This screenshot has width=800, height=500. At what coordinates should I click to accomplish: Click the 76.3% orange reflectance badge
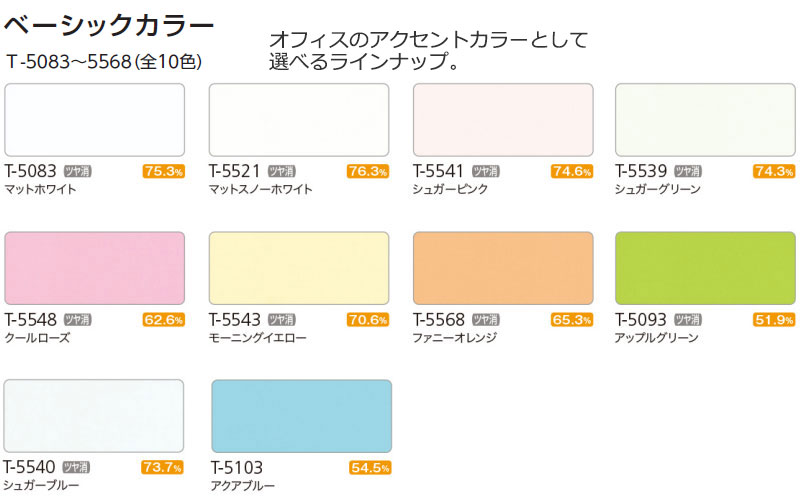click(368, 171)
